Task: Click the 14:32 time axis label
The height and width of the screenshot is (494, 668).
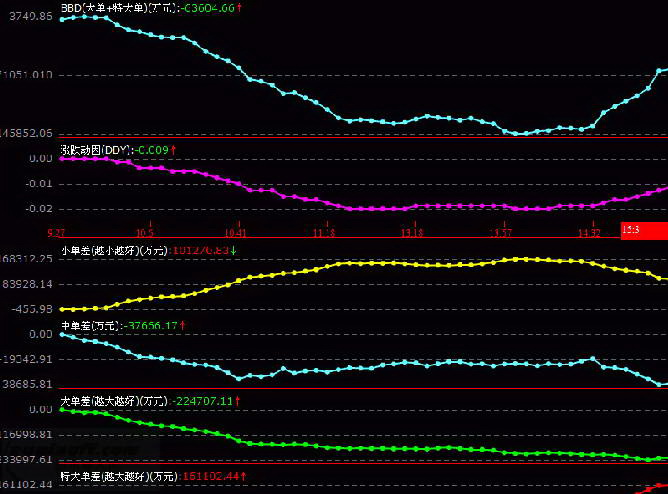Action: [589, 232]
